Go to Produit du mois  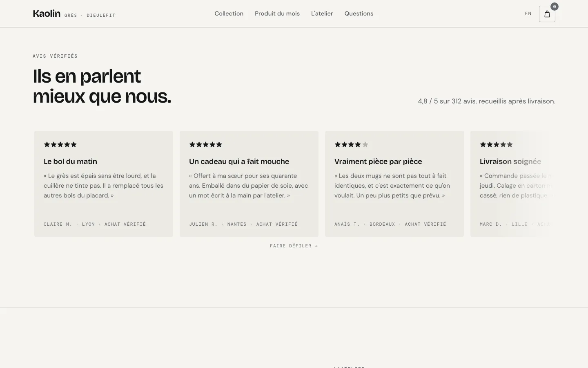tap(277, 13)
